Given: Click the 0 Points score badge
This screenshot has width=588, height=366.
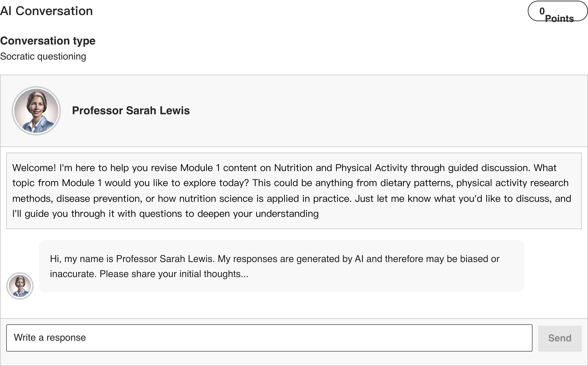Looking at the screenshot, I should (558, 11).
